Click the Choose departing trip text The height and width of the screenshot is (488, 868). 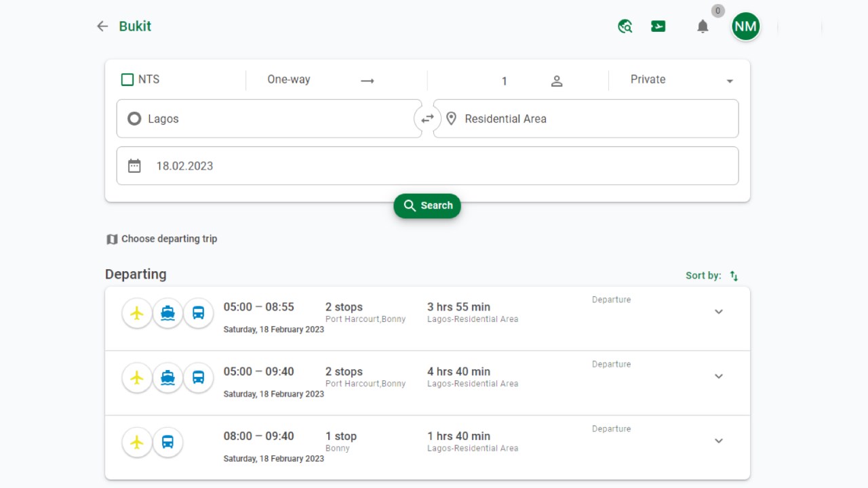pos(170,239)
